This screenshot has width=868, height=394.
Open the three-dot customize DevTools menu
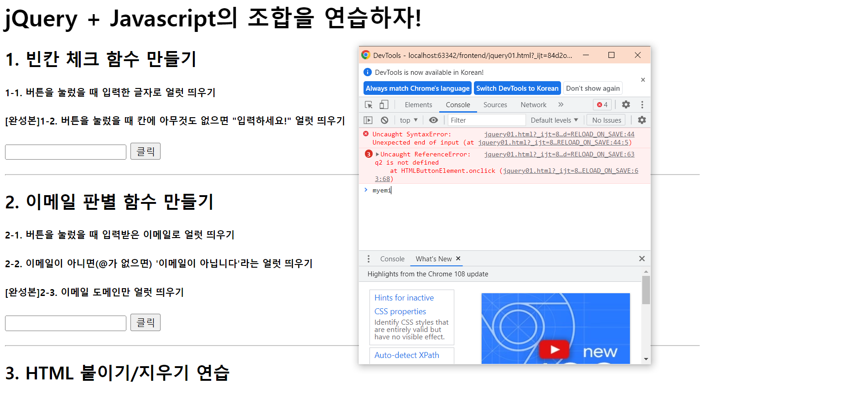[x=642, y=104]
